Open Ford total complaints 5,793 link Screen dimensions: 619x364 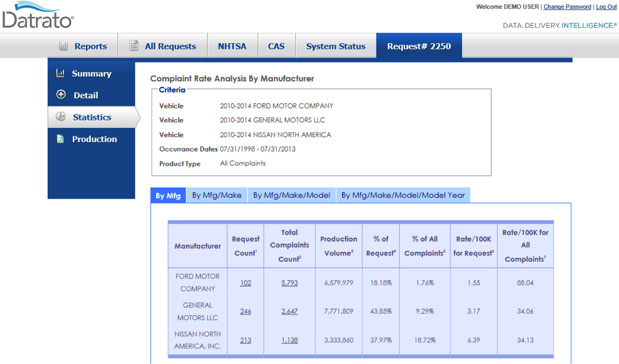pyautogui.click(x=290, y=283)
